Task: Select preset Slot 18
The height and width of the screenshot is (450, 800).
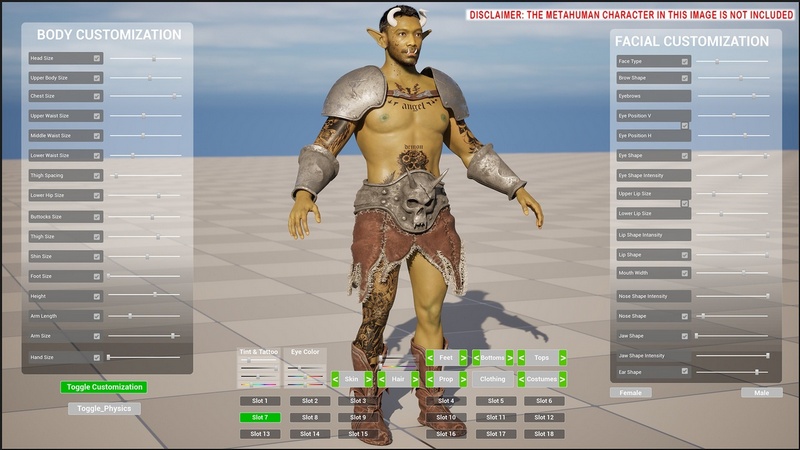Action: point(544,434)
